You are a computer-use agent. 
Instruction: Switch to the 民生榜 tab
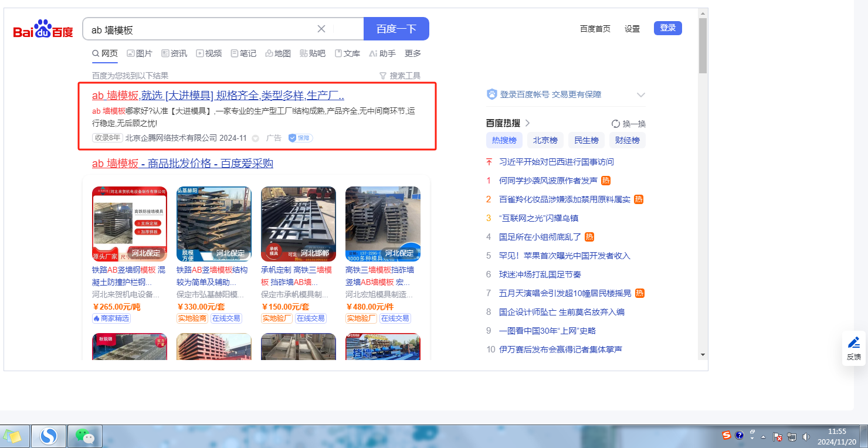tap(586, 140)
